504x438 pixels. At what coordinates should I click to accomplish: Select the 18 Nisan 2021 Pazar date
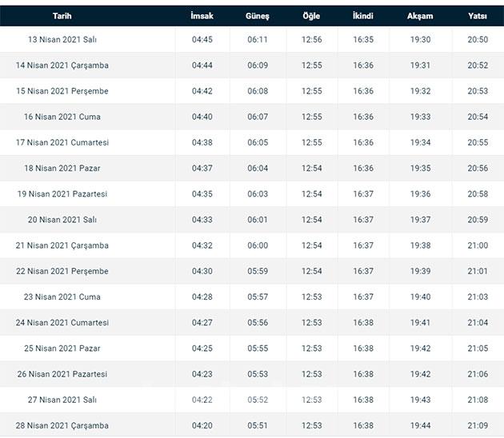click(x=62, y=169)
